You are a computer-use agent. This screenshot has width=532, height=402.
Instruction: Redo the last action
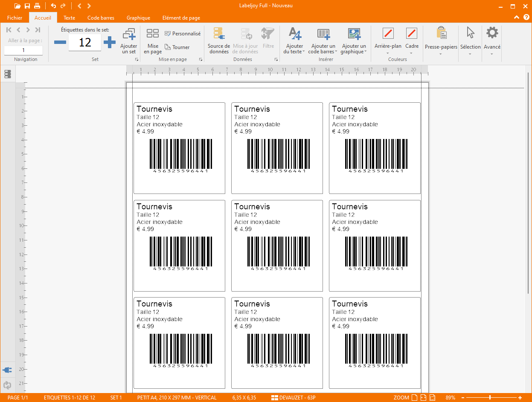[x=63, y=6]
